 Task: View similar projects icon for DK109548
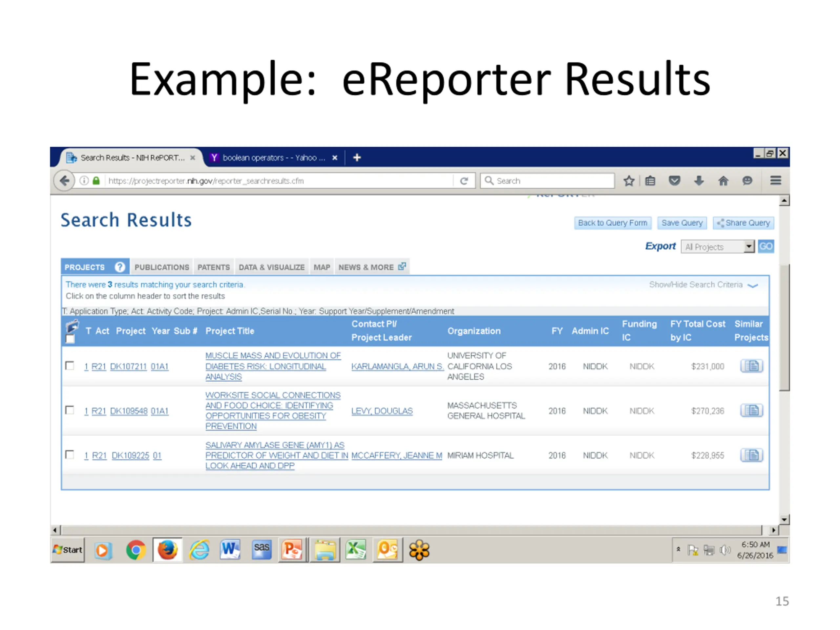751,410
